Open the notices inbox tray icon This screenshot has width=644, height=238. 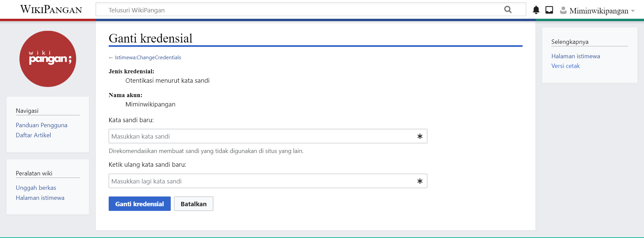tap(549, 10)
